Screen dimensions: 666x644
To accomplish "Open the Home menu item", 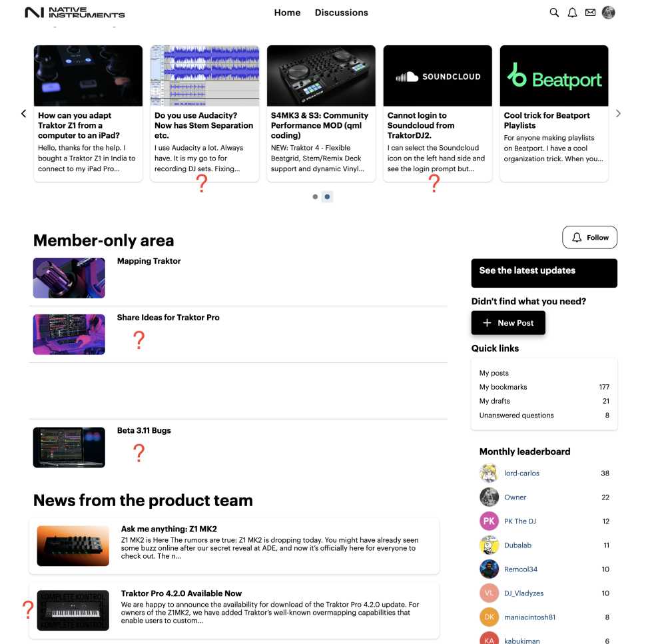I will click(287, 13).
